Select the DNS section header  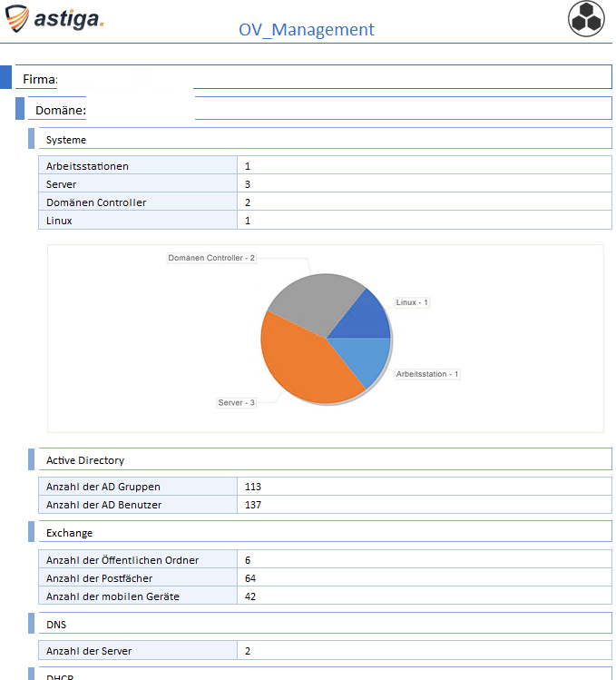tap(325, 624)
